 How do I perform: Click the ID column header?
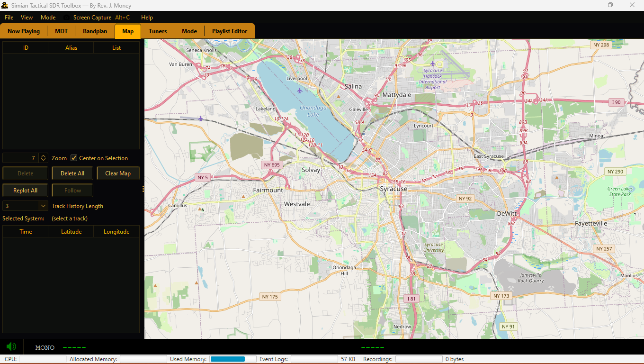(26, 47)
